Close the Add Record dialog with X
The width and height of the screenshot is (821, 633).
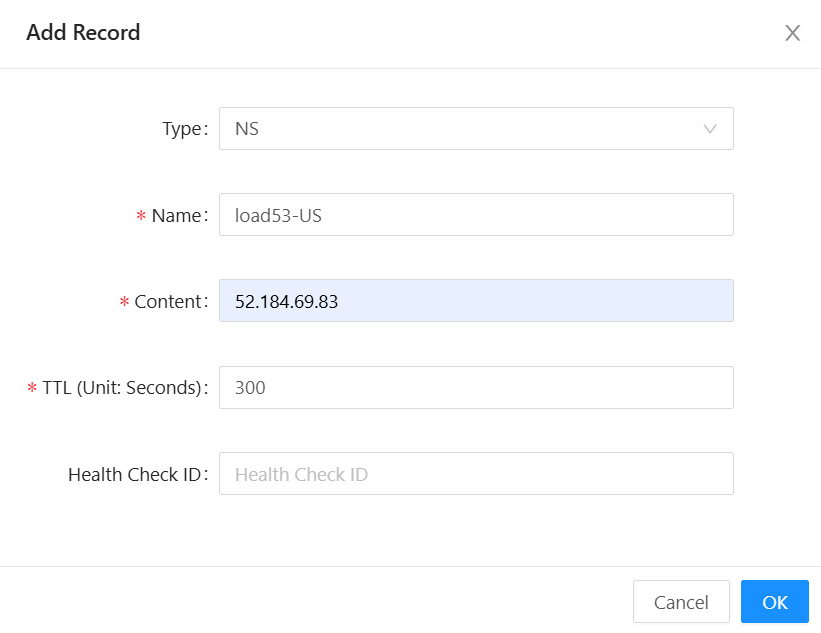pyautogui.click(x=792, y=33)
